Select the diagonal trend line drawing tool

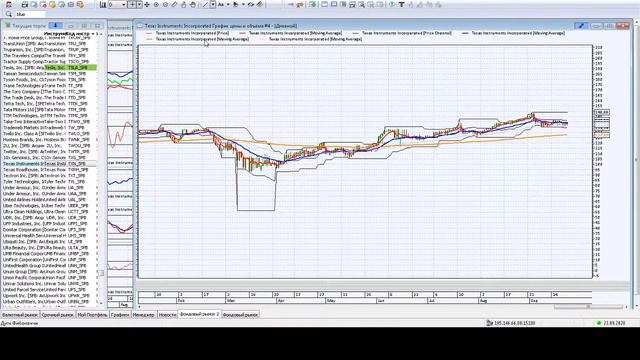click(205, 5)
